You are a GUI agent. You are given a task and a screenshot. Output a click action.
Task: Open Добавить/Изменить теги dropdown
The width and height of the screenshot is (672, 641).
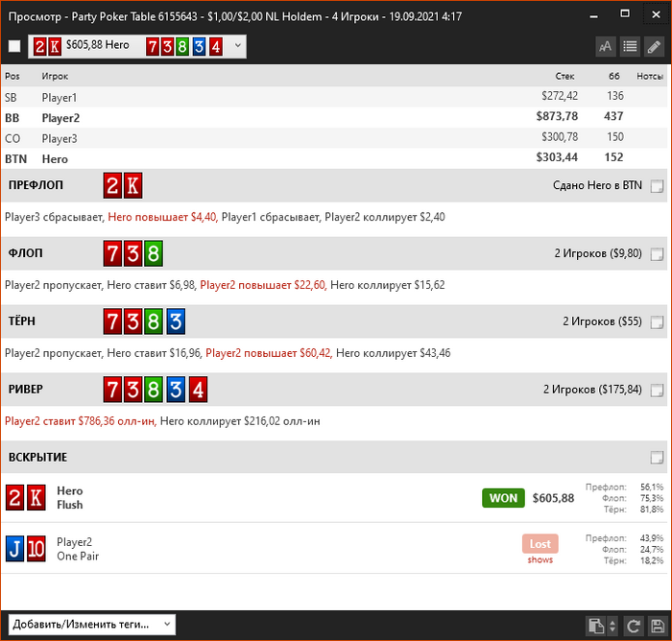[92, 625]
